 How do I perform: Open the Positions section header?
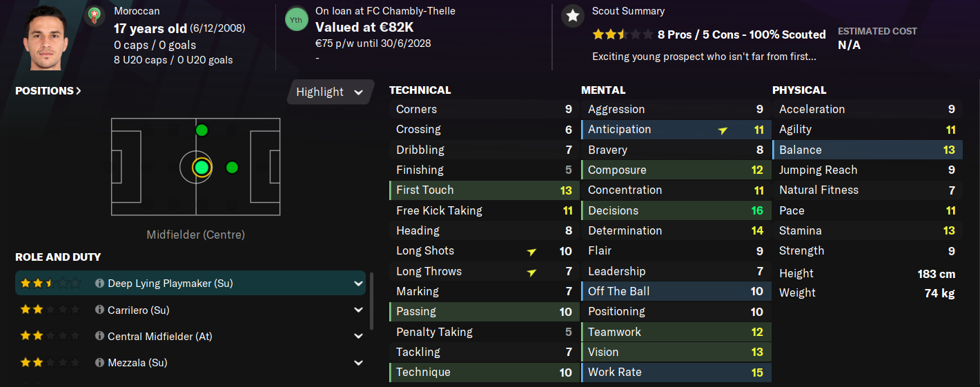point(48,91)
